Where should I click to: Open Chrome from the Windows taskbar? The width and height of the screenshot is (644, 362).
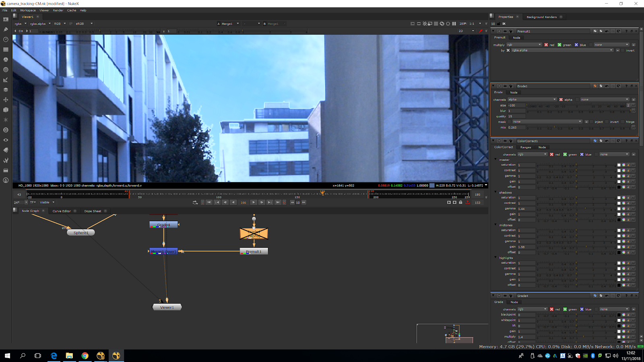85,356
